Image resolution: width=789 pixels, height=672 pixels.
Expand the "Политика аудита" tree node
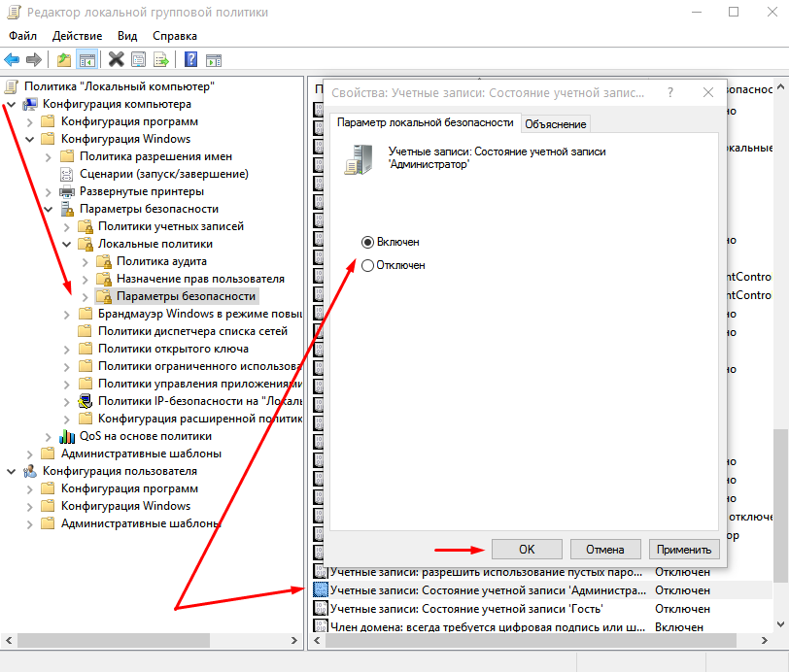tap(85, 261)
